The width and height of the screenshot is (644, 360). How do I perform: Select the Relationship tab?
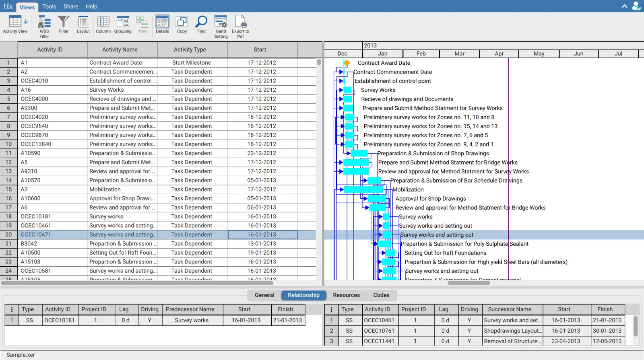pos(303,295)
